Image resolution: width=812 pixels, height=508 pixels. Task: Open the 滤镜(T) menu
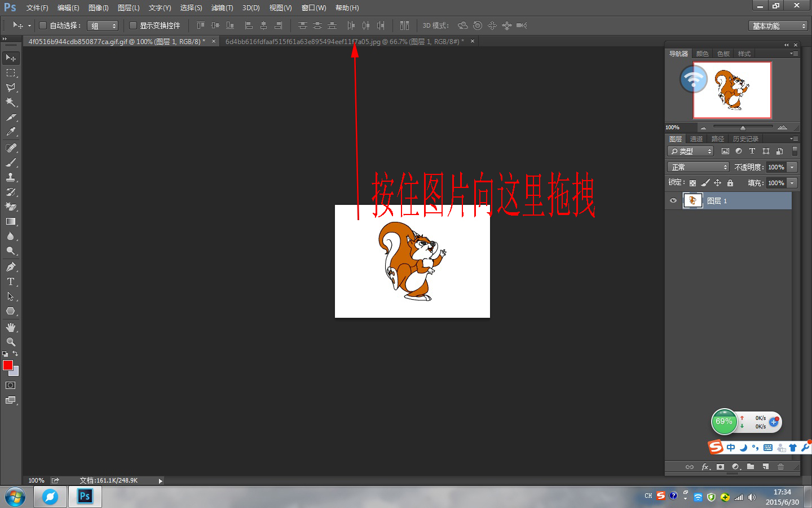click(222, 8)
